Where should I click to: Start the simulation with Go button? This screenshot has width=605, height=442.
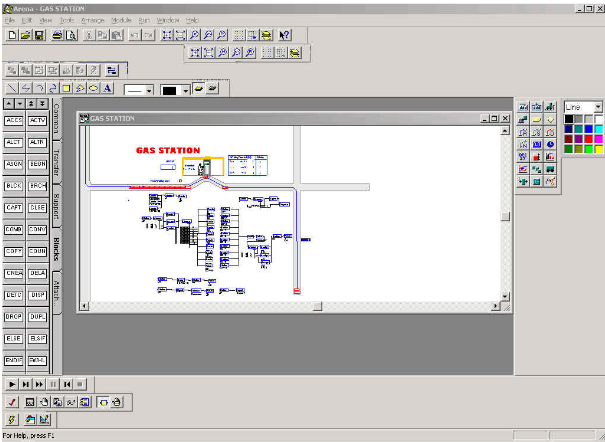12,384
